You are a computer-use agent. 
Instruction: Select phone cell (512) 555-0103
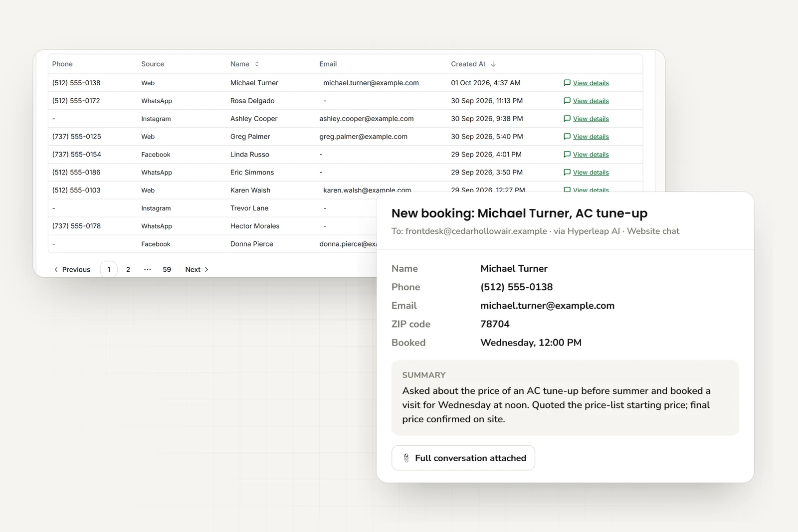coord(76,191)
